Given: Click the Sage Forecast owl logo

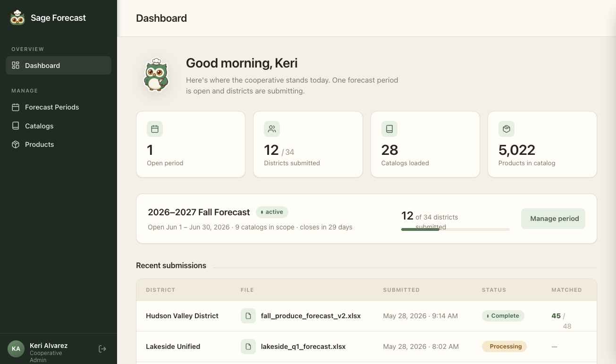Looking at the screenshot, I should (x=17, y=18).
